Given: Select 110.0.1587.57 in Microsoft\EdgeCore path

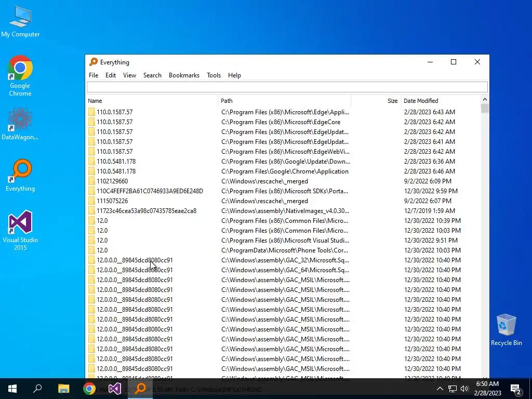Looking at the screenshot, I should click(x=115, y=122).
